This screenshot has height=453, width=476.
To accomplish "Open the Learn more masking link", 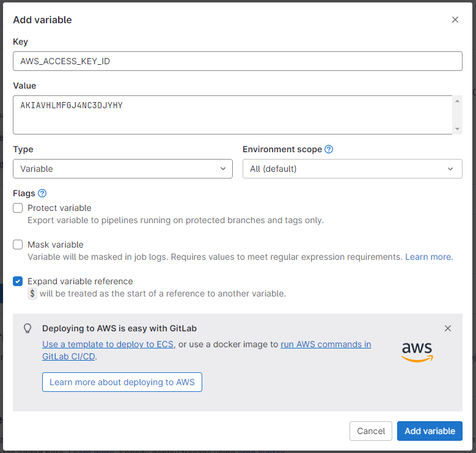I will [x=428, y=257].
